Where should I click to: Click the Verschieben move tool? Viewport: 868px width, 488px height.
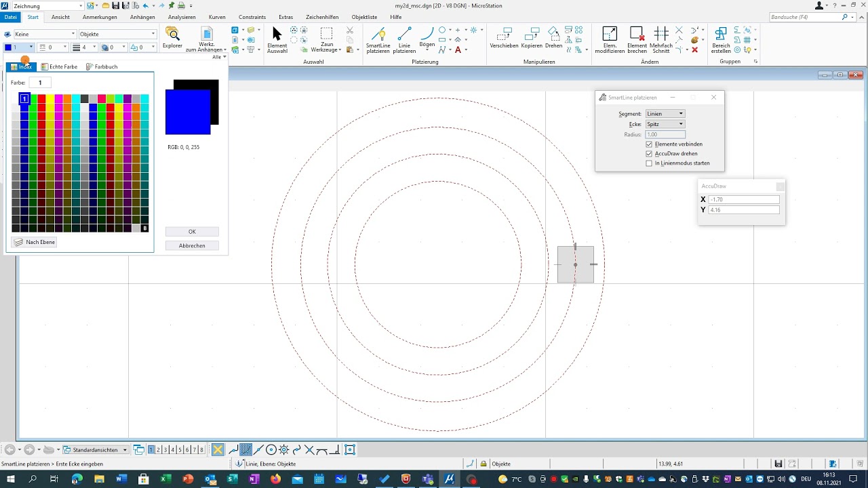(x=504, y=37)
